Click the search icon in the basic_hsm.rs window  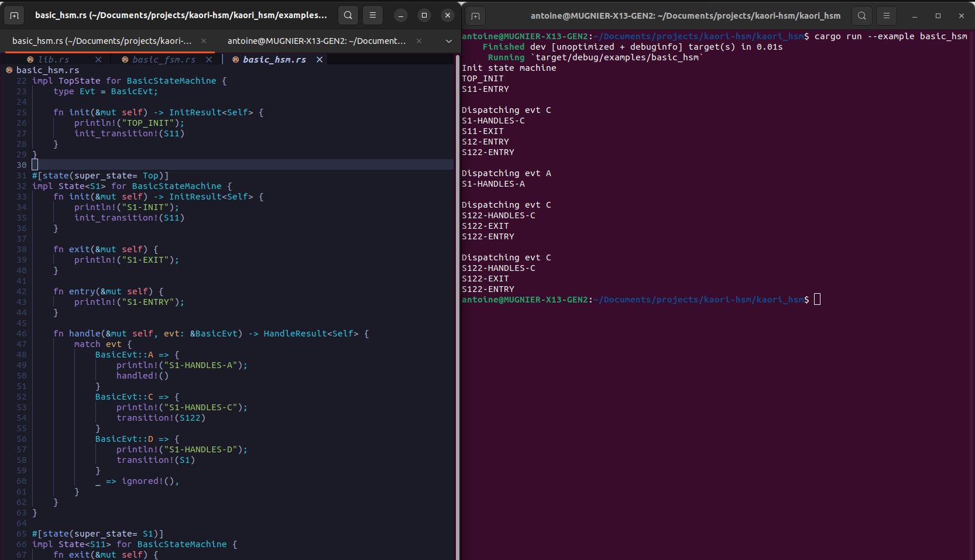click(348, 15)
